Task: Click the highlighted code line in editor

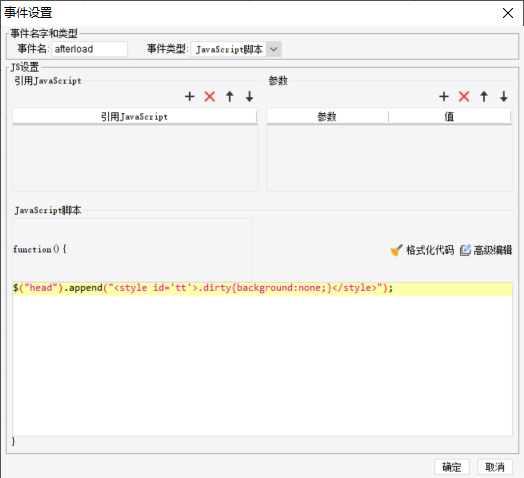Action: 262,288
